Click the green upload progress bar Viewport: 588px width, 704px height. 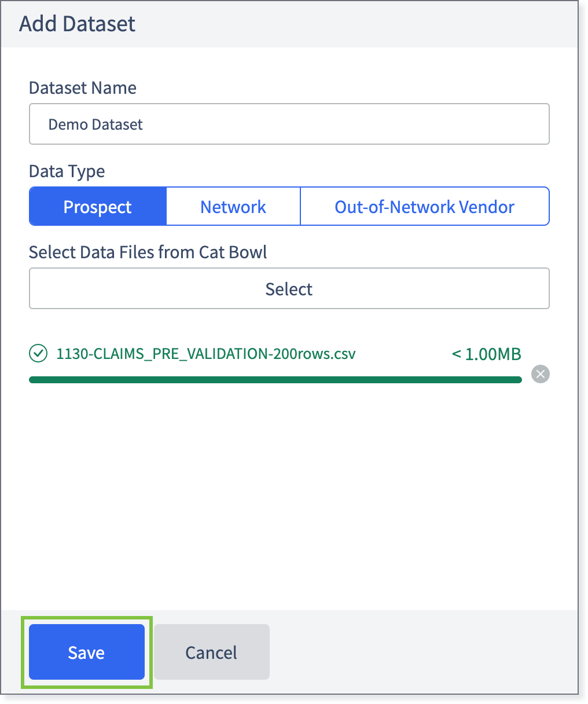[x=275, y=380]
